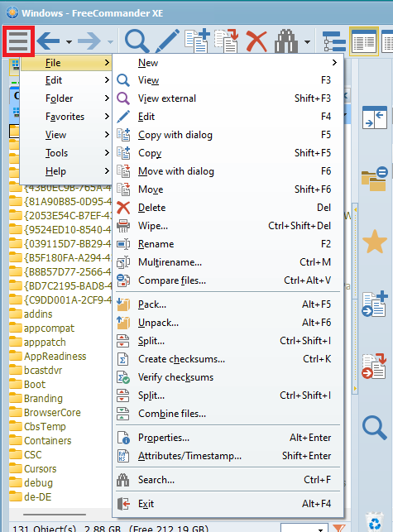The width and height of the screenshot is (393, 532).
Task: Open forward history dropdown arrow
Action: pos(110,42)
